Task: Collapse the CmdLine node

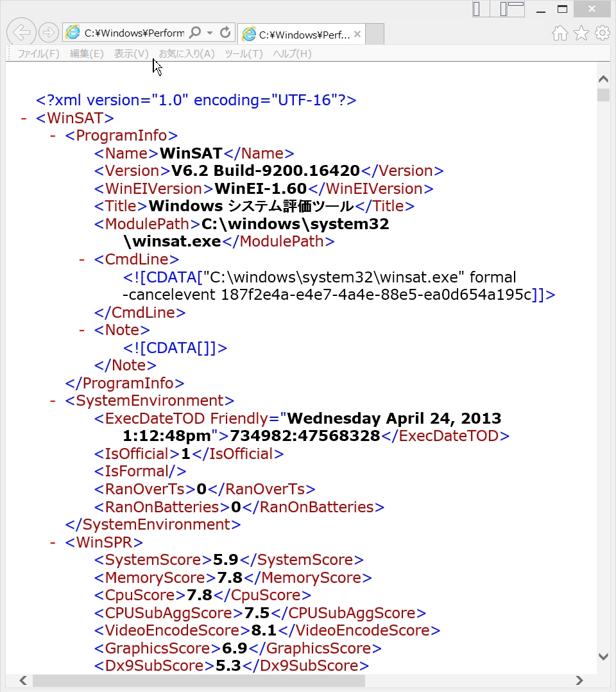Action: pos(81,259)
